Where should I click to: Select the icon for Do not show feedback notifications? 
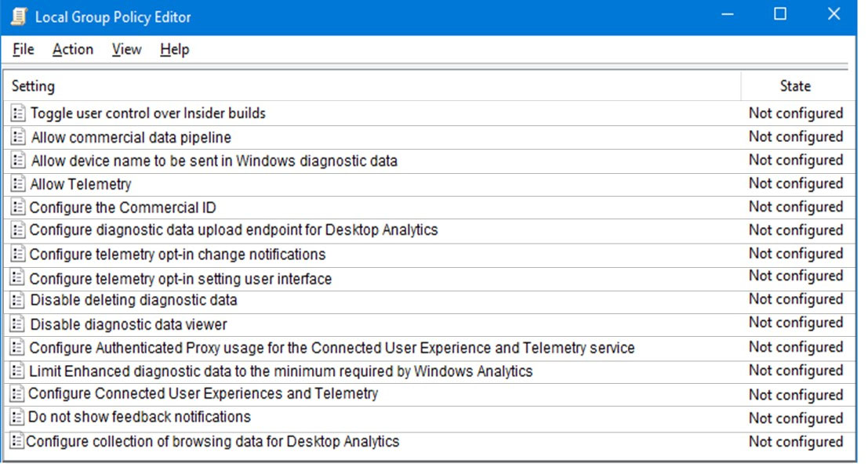click(x=17, y=417)
